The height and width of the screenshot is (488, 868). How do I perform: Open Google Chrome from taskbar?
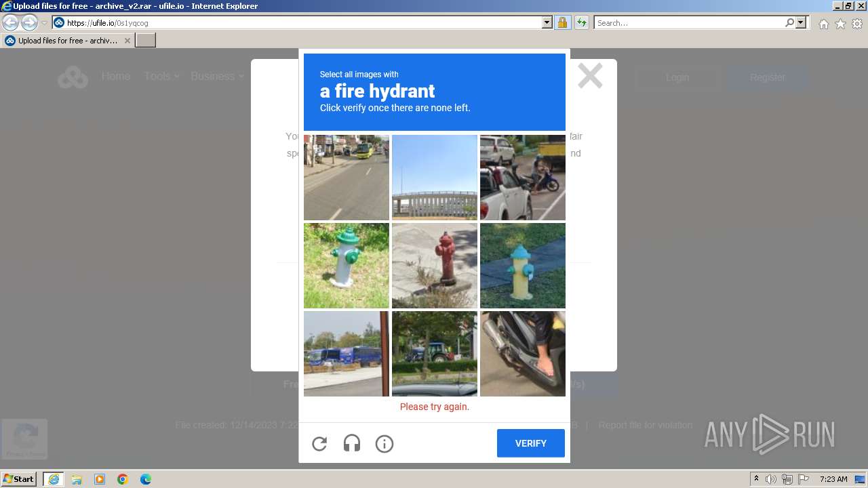click(x=123, y=479)
